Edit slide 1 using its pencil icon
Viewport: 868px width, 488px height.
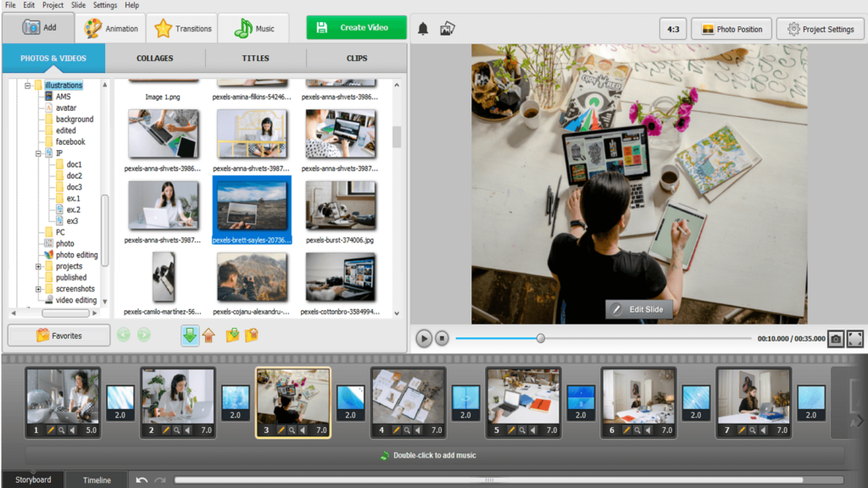[50, 430]
